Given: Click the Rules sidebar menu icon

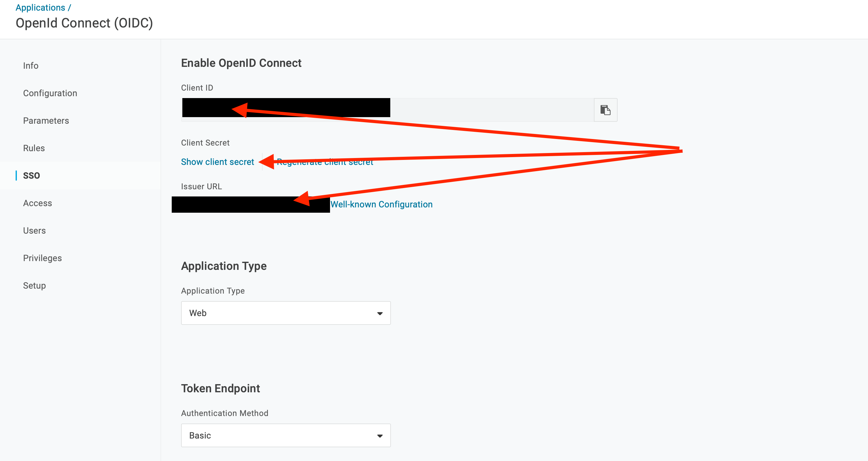Looking at the screenshot, I should click(34, 147).
